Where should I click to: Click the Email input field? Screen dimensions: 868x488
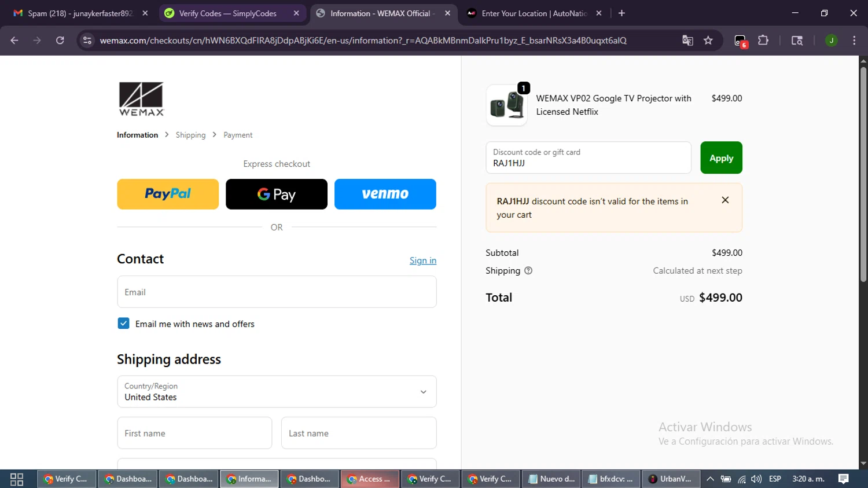pyautogui.click(x=277, y=292)
